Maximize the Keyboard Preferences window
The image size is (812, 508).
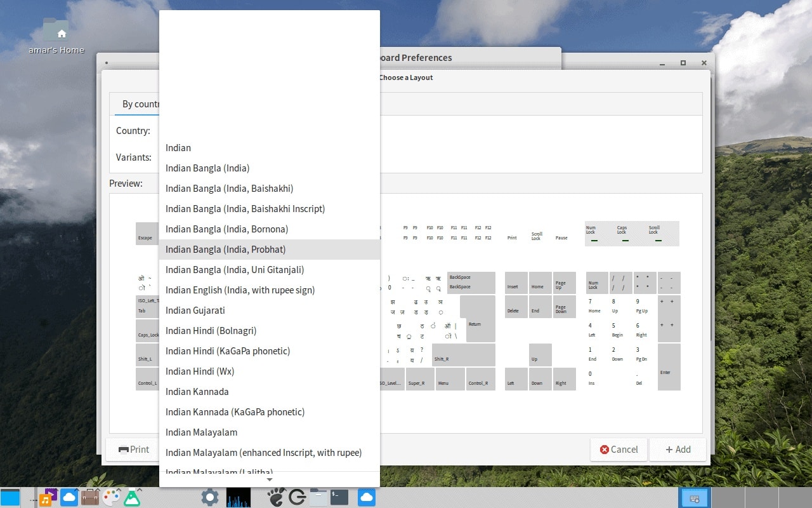683,63
